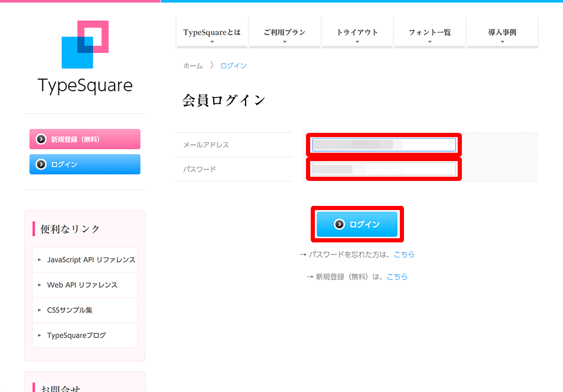Expand dropdown arrow under フォント一覧
The height and width of the screenshot is (392, 563).
coord(430,42)
